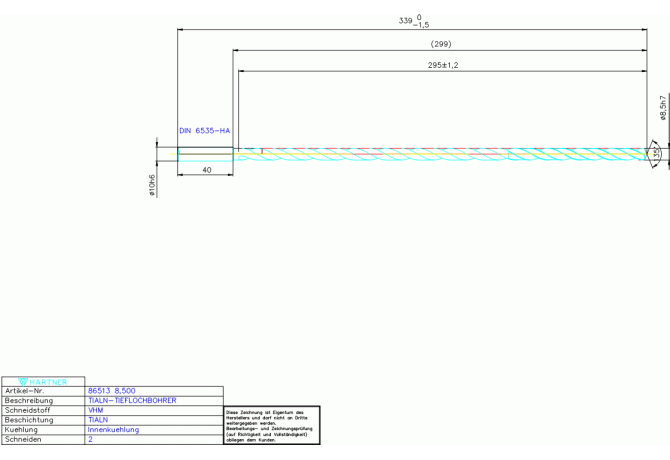Click the TIALN coating value
This screenshot has height=460, width=670.
pos(98,420)
